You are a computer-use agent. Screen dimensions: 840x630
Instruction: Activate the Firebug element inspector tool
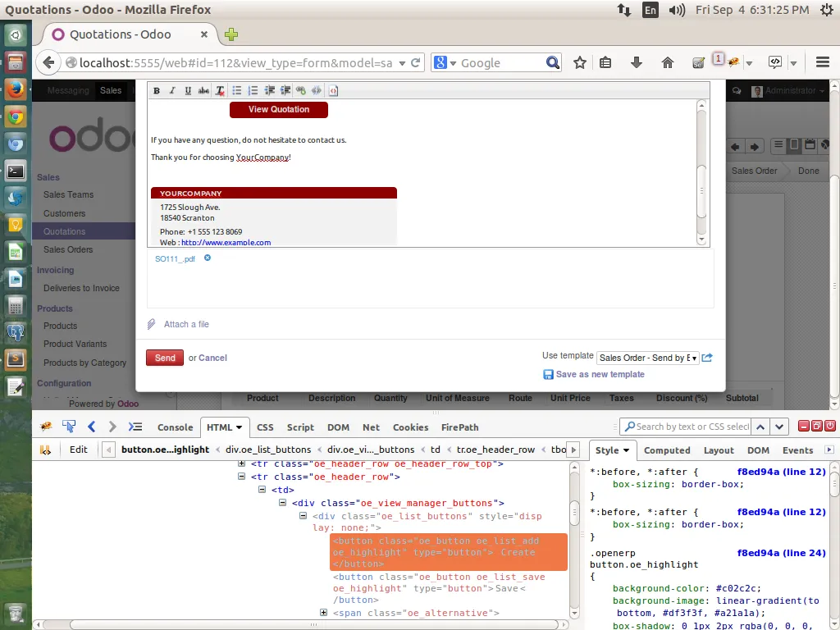pyautogui.click(x=69, y=427)
